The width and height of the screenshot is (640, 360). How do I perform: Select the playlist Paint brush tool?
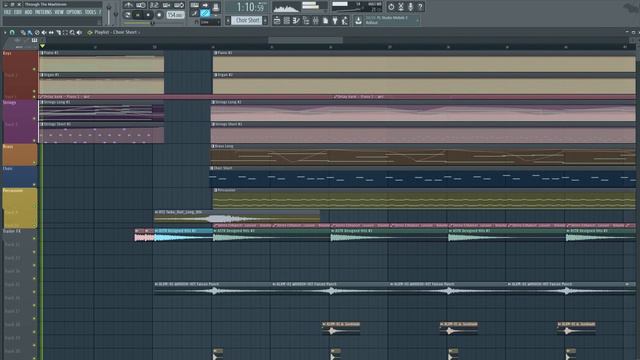tap(30, 32)
